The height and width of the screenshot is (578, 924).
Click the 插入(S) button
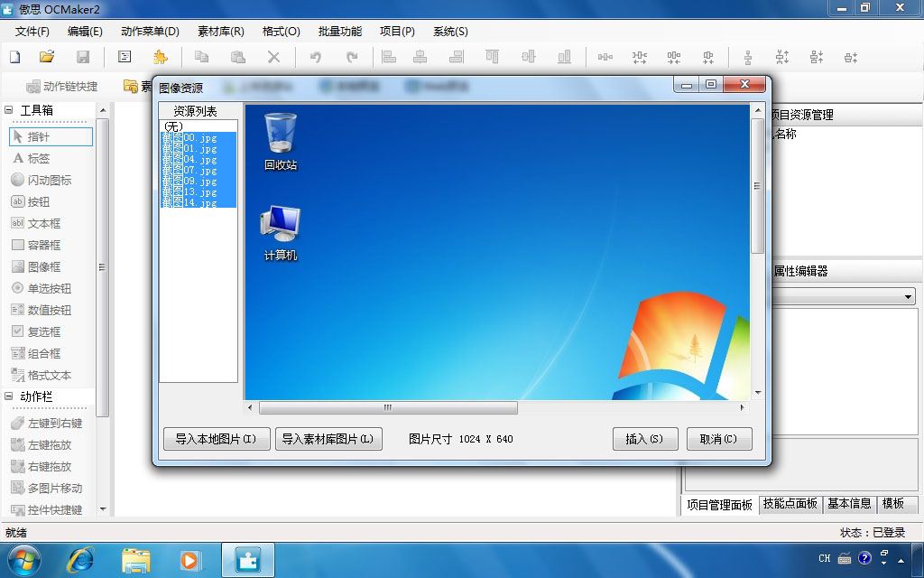coord(645,439)
